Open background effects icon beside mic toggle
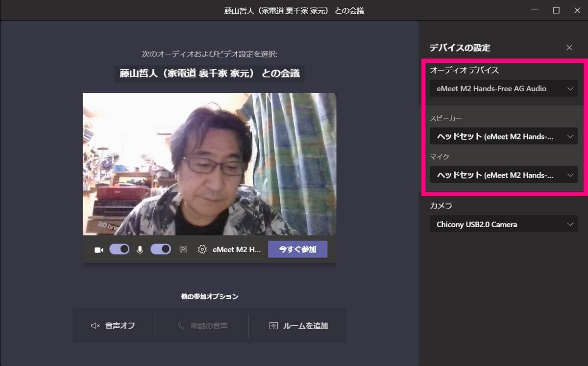 183,249
